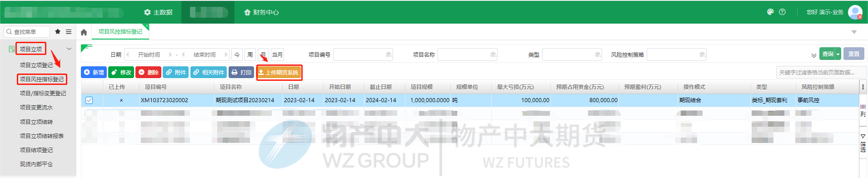Click the theme palette icon
Image resolution: width=868 pixels, height=178 pixels.
point(770,12)
